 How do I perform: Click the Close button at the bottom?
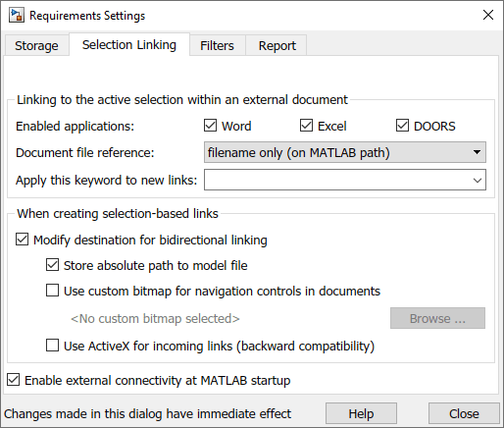point(464,413)
